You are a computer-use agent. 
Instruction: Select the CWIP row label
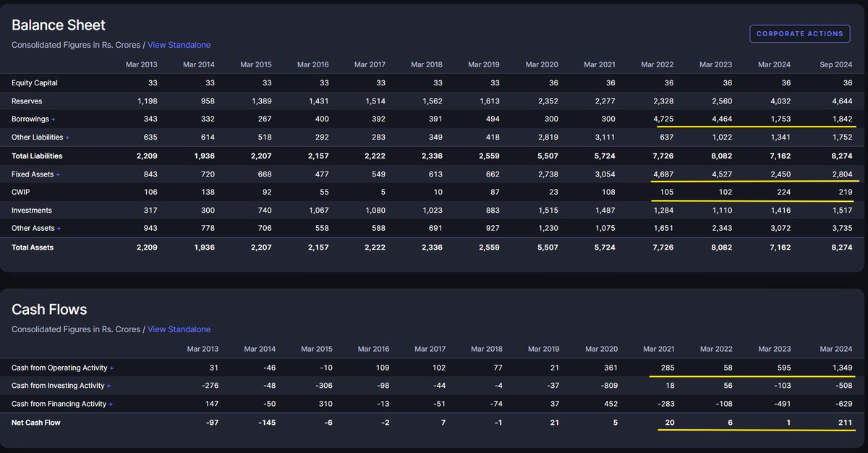20,192
